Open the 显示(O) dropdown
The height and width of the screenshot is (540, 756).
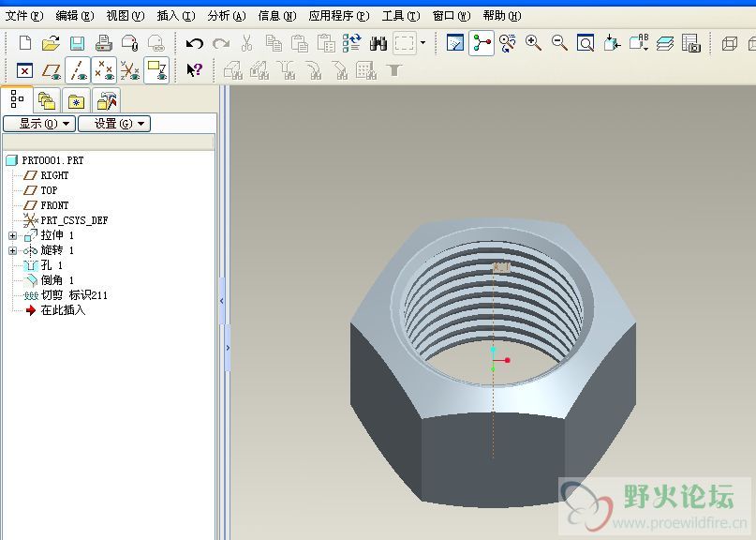coord(39,124)
